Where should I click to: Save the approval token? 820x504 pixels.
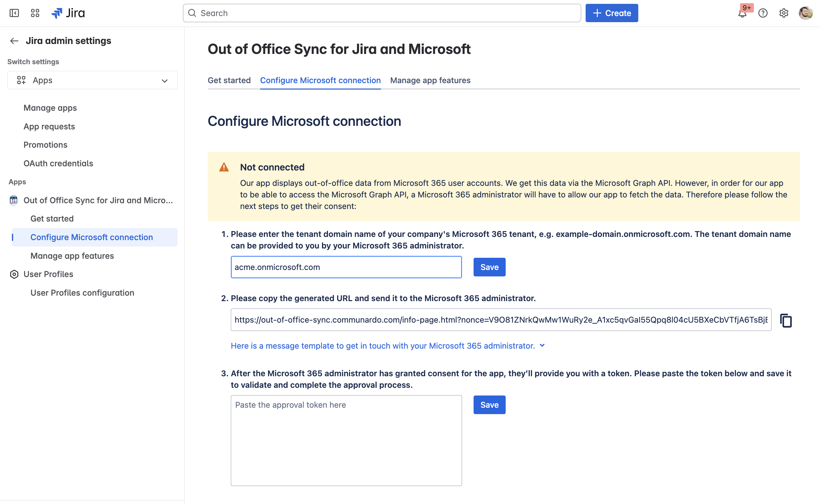pyautogui.click(x=489, y=405)
